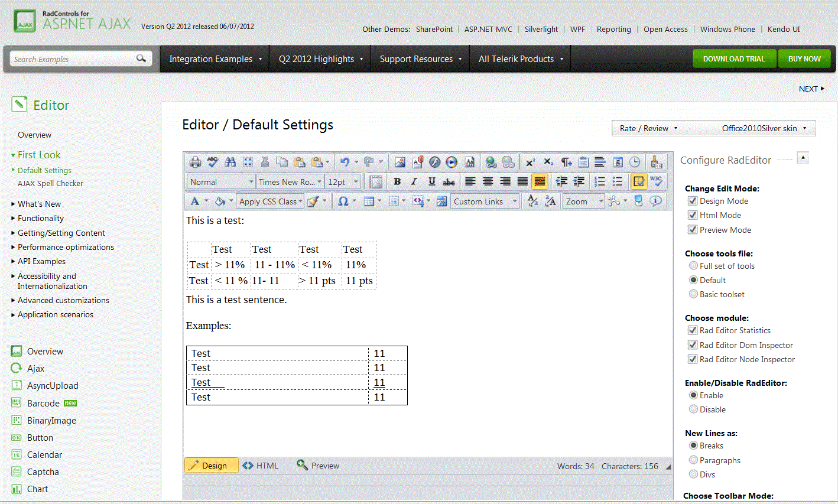
Task: Click the Format Stripper broom icon
Action: pos(313,201)
